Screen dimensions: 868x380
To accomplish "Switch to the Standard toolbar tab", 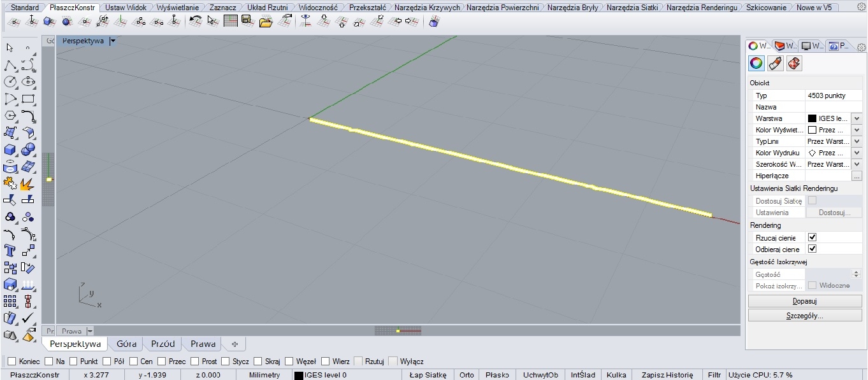I will click(x=25, y=8).
